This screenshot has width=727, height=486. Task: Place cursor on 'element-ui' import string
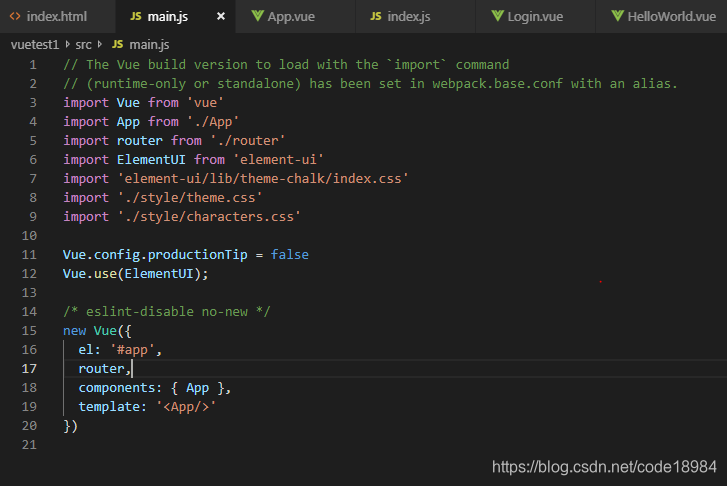tap(278, 160)
